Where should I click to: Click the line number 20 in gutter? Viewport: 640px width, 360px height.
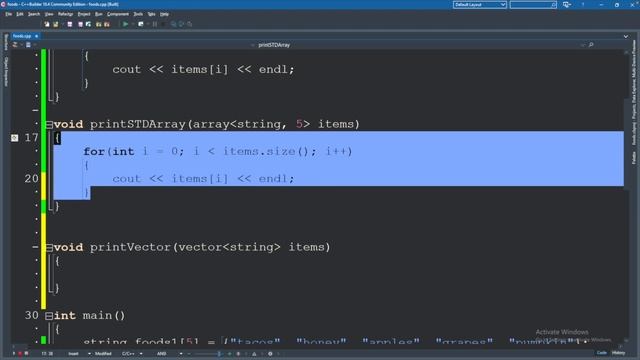click(31, 179)
